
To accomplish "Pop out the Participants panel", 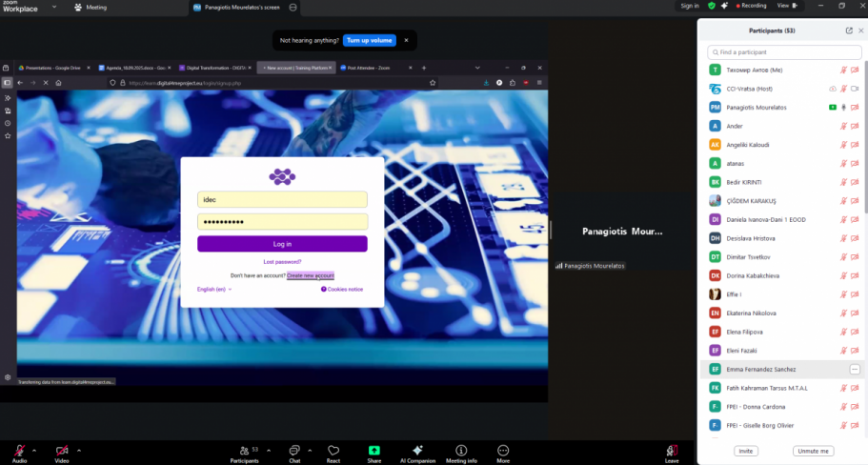I will [849, 30].
